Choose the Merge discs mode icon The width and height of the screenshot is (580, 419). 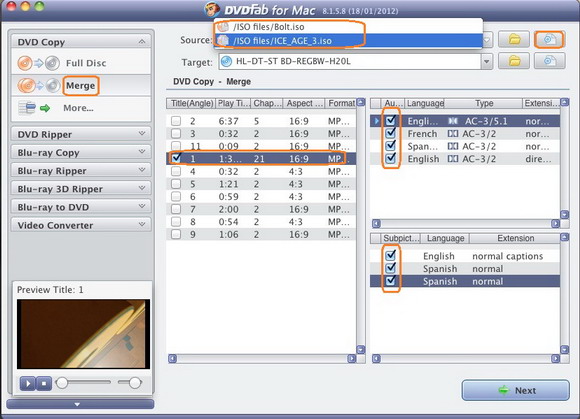pos(39,86)
